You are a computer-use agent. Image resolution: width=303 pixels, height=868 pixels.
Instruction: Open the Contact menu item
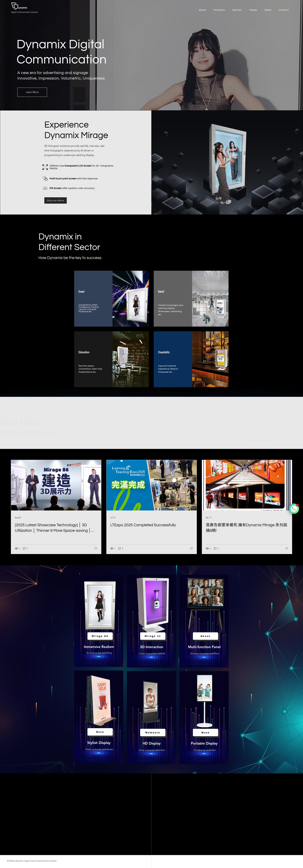283,10
